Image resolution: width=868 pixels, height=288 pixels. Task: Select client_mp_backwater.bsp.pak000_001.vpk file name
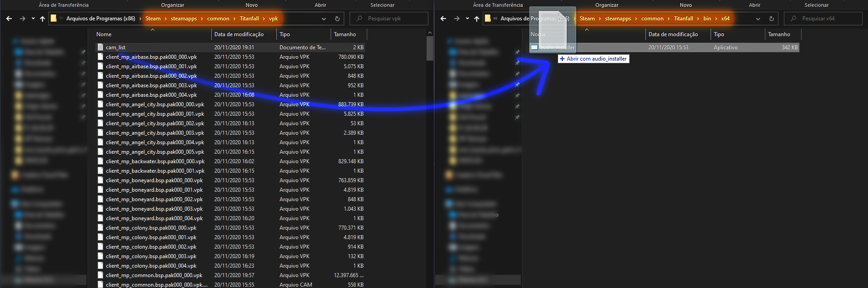click(155, 170)
